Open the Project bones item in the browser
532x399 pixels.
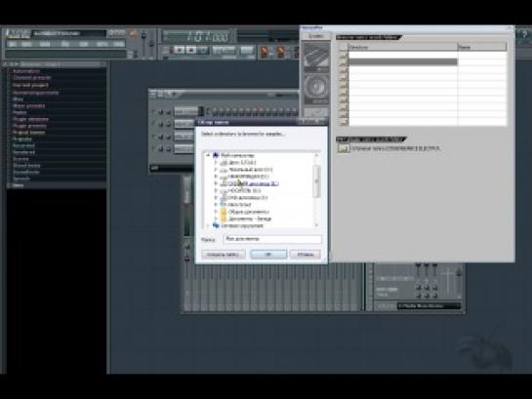point(29,133)
